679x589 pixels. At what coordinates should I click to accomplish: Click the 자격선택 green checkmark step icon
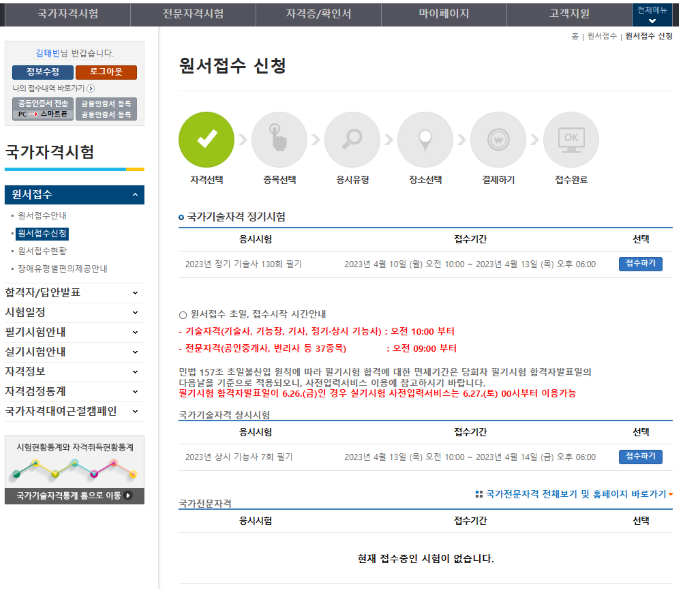[207, 139]
